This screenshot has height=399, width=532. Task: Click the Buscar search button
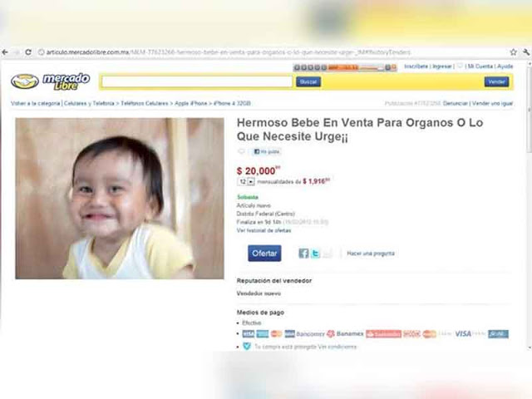[x=308, y=81]
